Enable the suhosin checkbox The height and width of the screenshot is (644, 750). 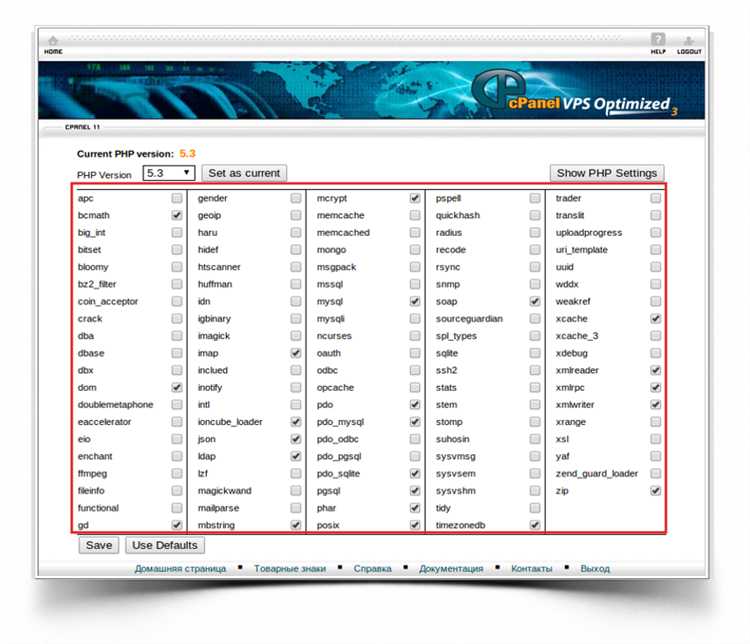tap(535, 439)
